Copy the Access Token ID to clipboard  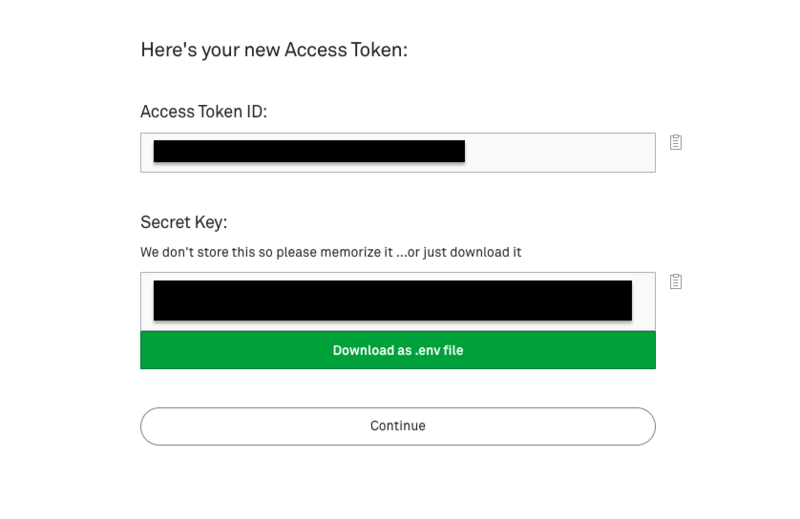coord(676,142)
